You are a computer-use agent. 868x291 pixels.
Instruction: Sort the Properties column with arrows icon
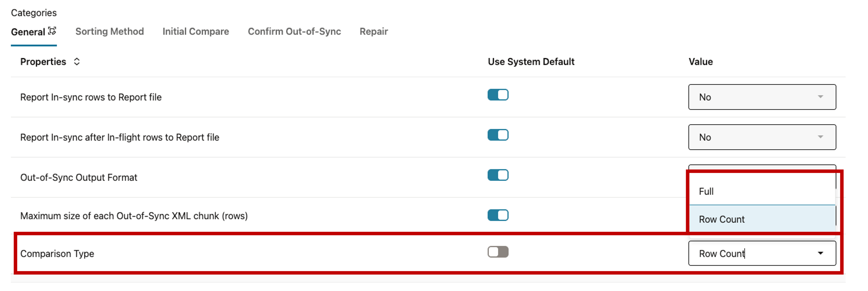click(77, 62)
